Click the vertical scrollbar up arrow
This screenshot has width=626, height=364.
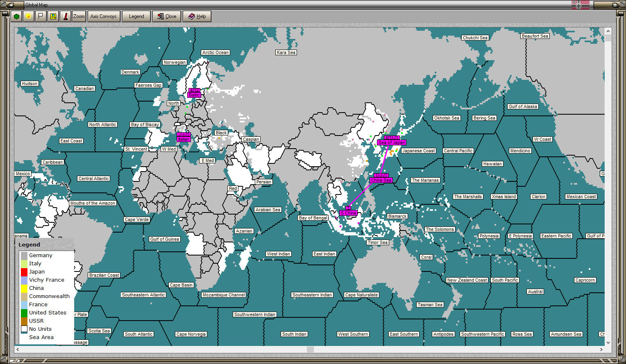tap(608, 31)
